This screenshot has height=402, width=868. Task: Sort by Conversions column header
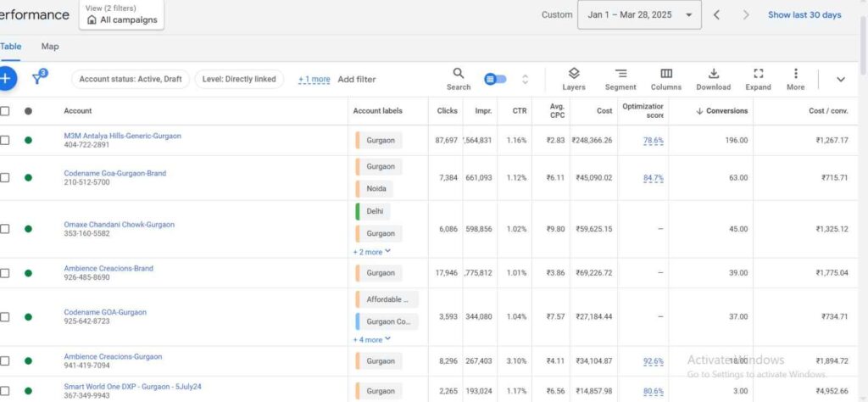coord(722,111)
